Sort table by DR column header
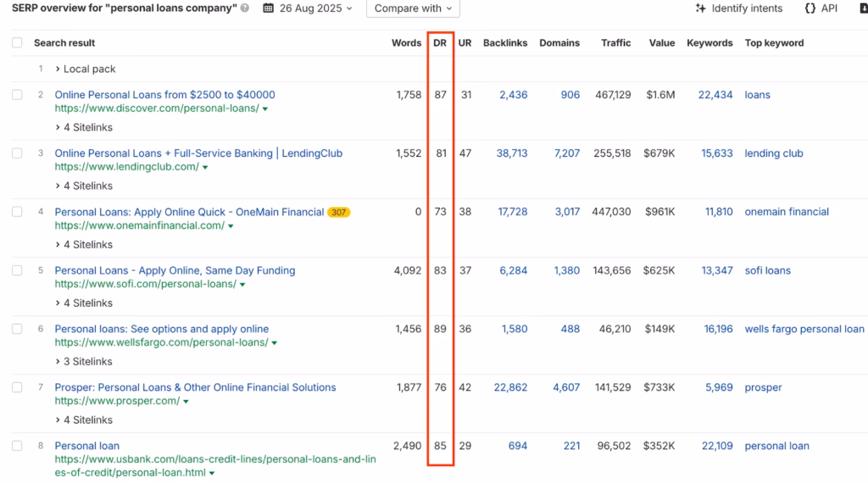 440,42
